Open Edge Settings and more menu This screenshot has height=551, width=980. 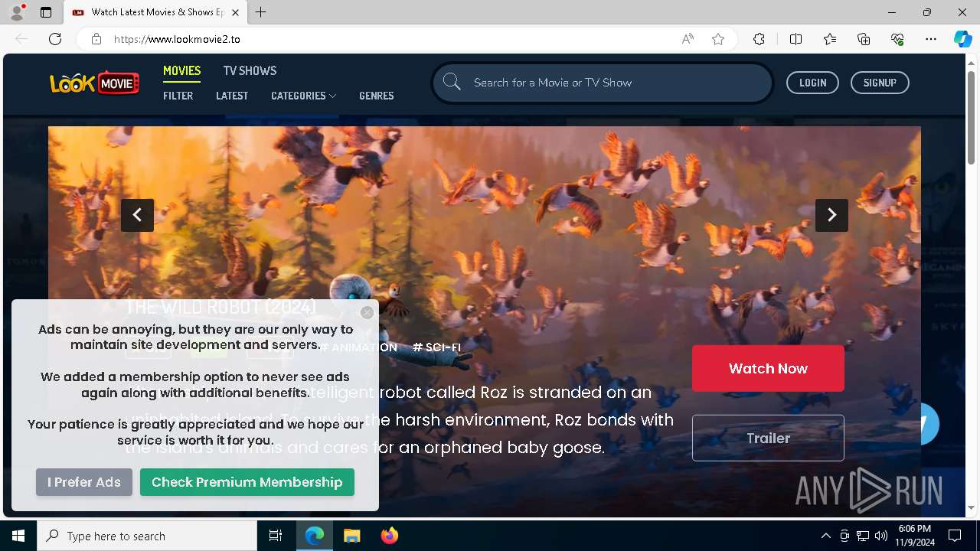point(931,39)
